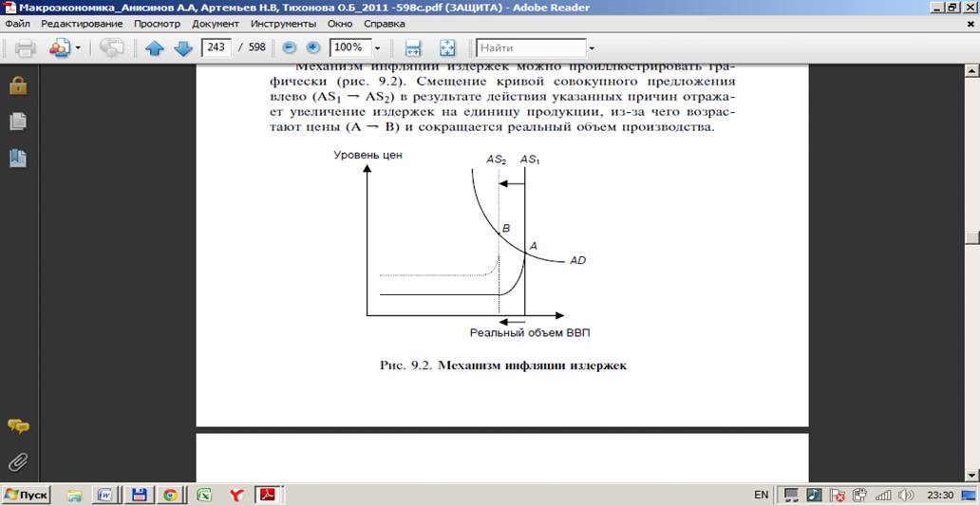Open the comments panel icon in sidebar
Image resolution: width=980 pixels, height=506 pixels.
coord(18,427)
